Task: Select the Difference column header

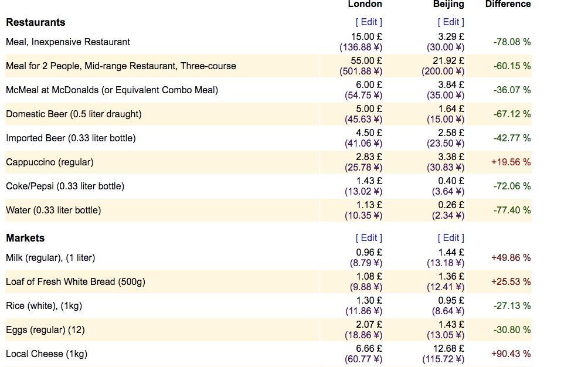Action: [x=508, y=4]
